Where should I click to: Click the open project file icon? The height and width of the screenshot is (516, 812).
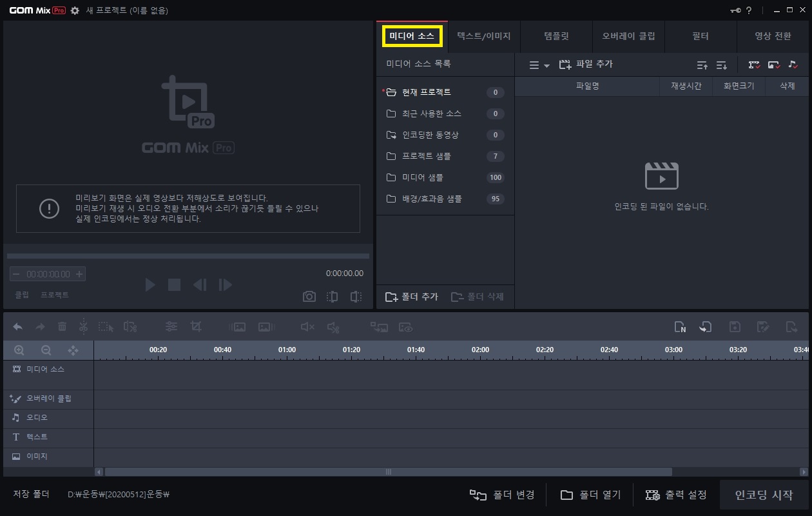[x=706, y=327]
